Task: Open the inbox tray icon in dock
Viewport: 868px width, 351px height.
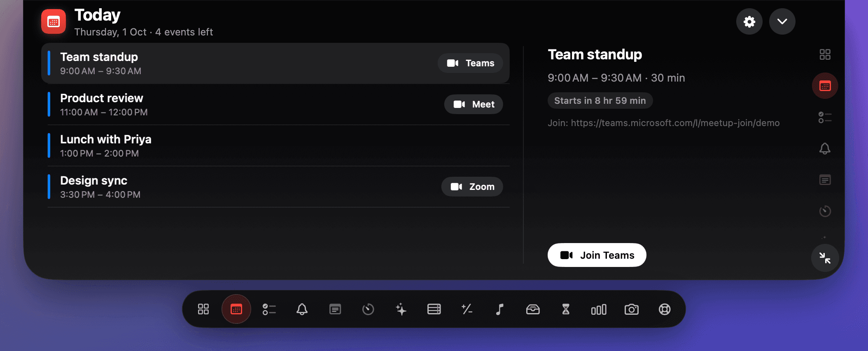Action: point(533,309)
